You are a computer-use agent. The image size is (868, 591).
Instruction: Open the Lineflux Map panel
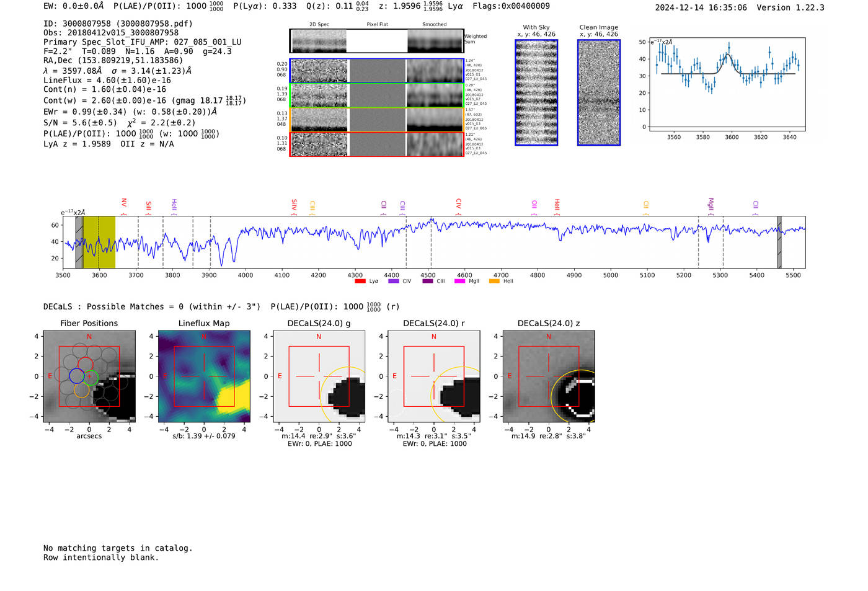click(204, 376)
